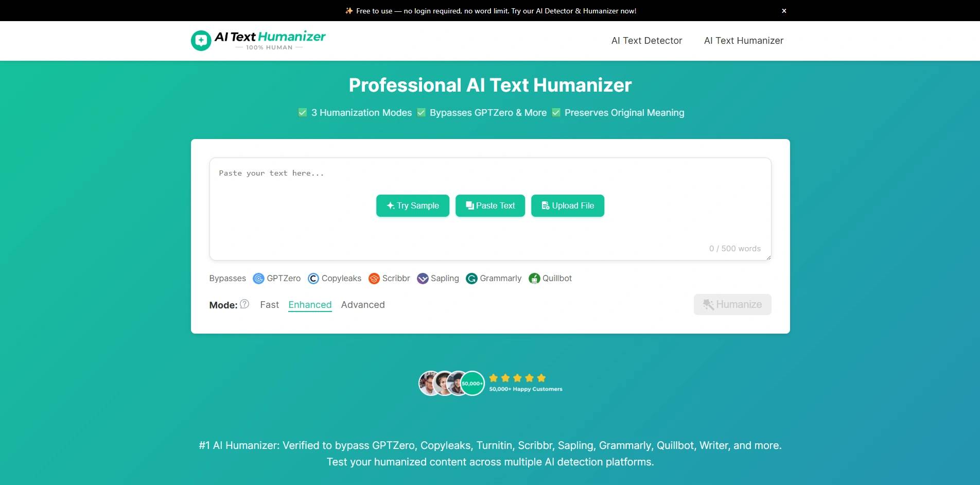This screenshot has width=980, height=485.
Task: Select Enhanced humanization mode
Action: (x=309, y=304)
